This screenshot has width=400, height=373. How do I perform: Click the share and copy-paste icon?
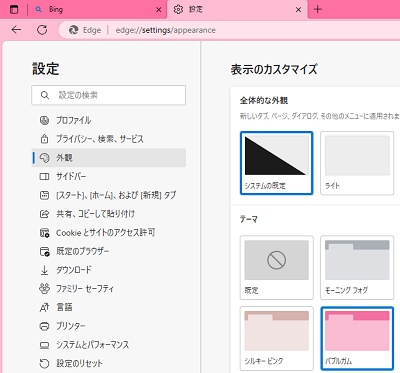pyautogui.click(x=44, y=214)
